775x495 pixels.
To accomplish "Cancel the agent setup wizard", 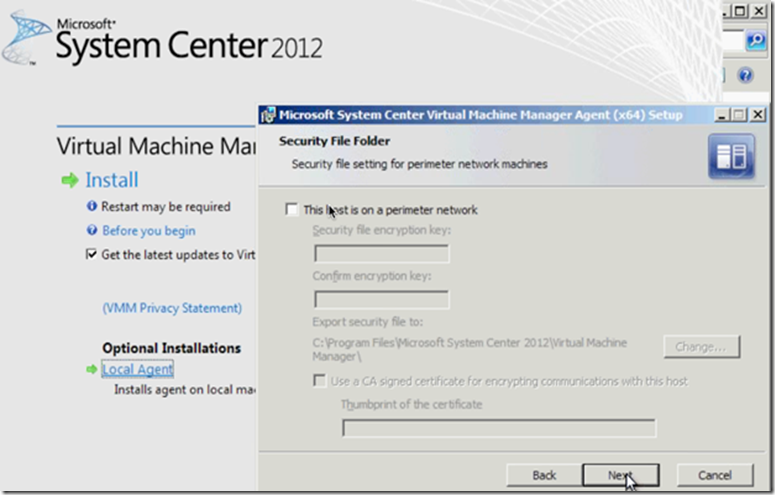I will click(715, 475).
